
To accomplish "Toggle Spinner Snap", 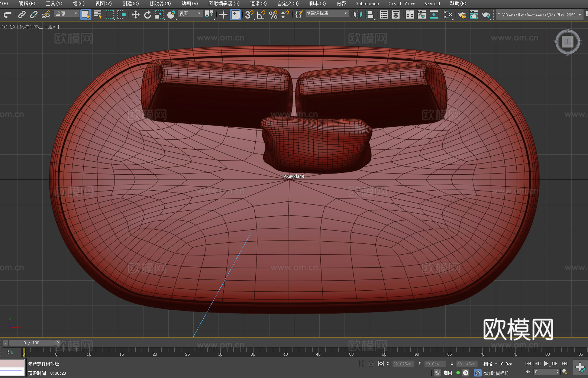I will pyautogui.click(x=285, y=14).
